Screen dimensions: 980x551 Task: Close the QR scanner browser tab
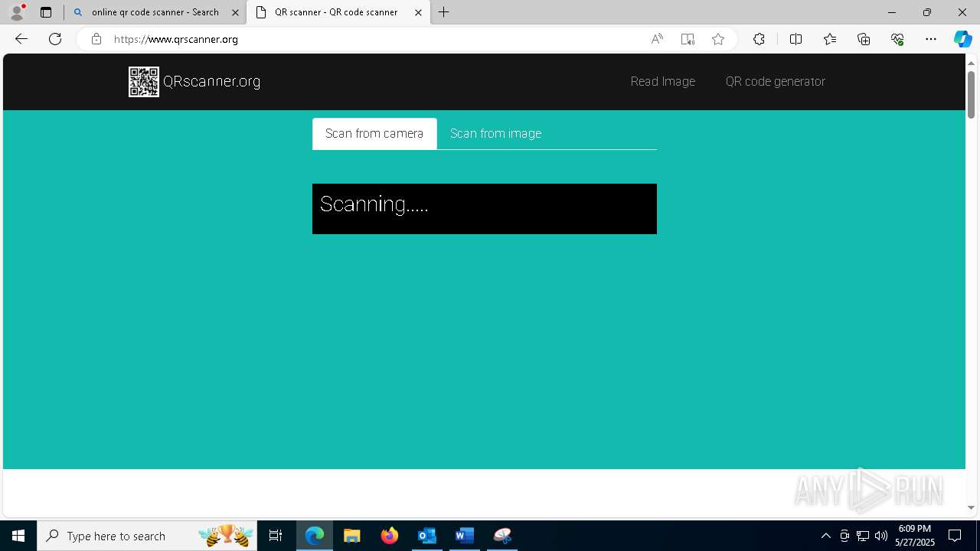tap(418, 12)
